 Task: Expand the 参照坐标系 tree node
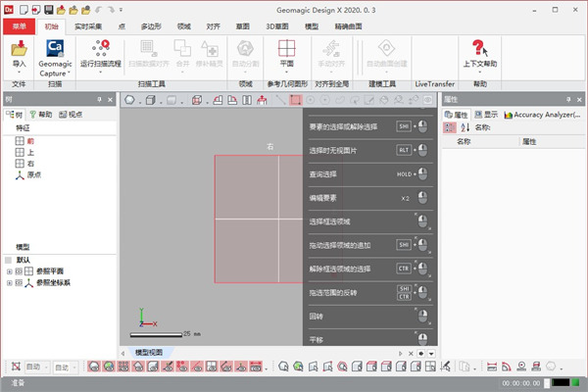coord(9,282)
